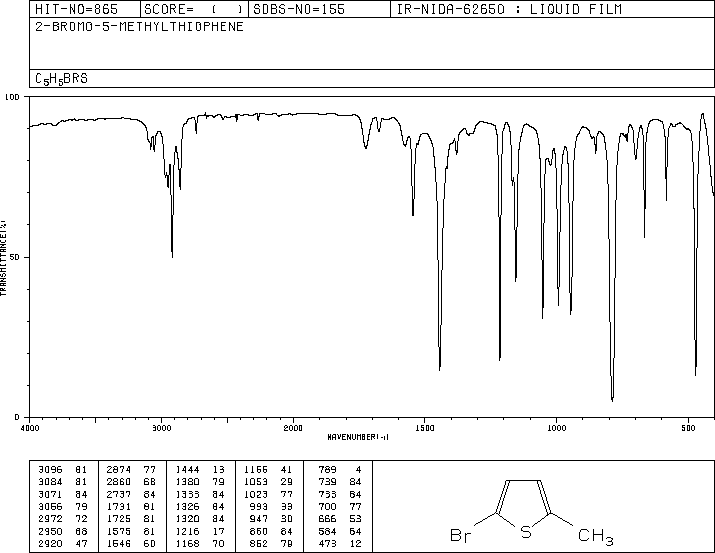The width and height of the screenshot is (715, 553).
Task: Click the 3066 entry in the peak table
Action: click(x=50, y=506)
